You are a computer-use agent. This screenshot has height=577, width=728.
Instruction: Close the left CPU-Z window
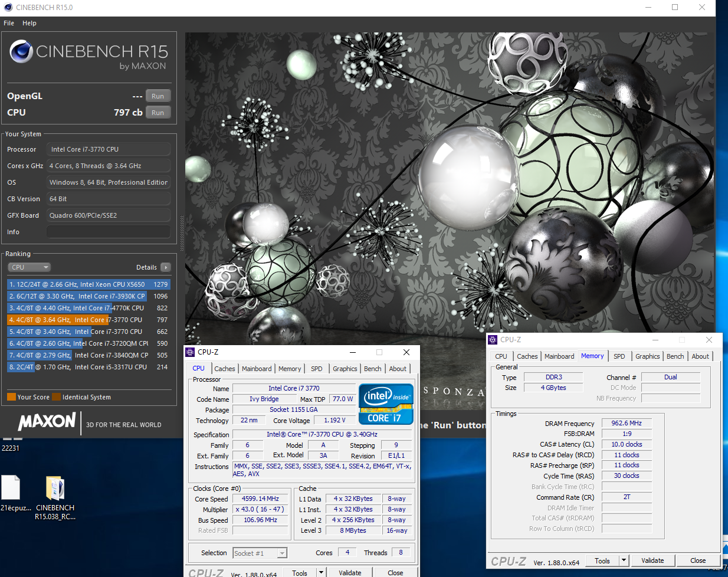click(x=406, y=352)
